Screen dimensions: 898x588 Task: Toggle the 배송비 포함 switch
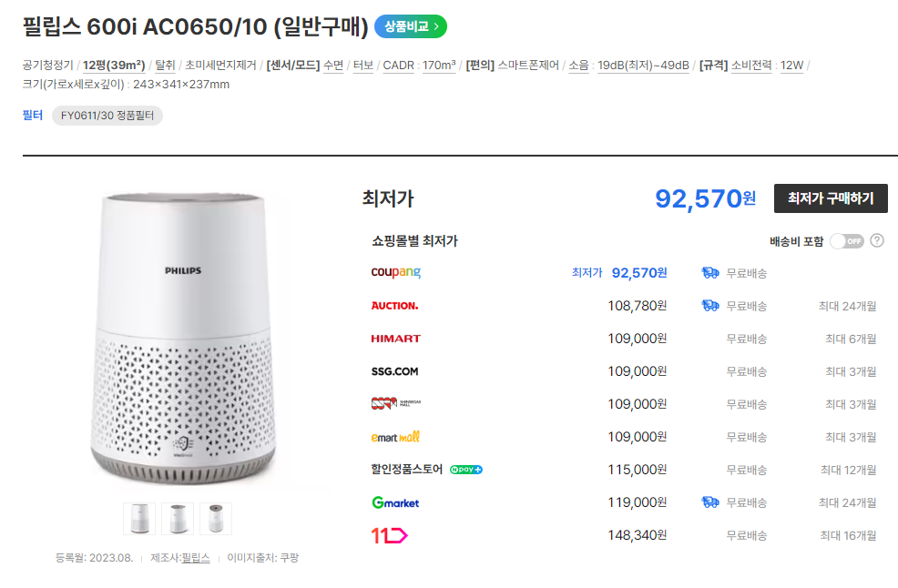846,241
